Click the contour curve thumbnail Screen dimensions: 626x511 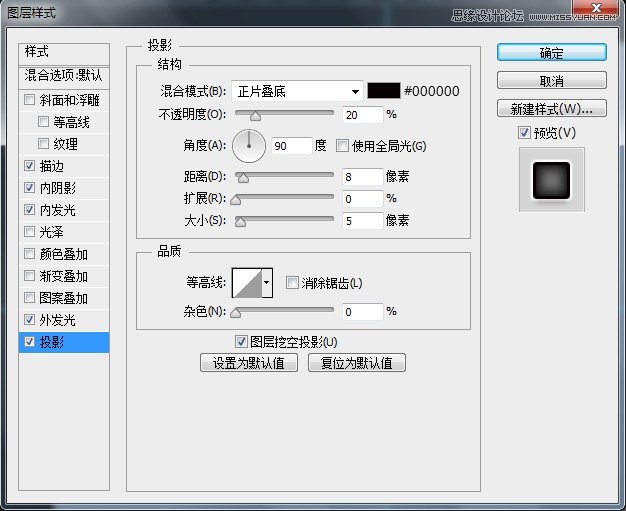[x=247, y=283]
